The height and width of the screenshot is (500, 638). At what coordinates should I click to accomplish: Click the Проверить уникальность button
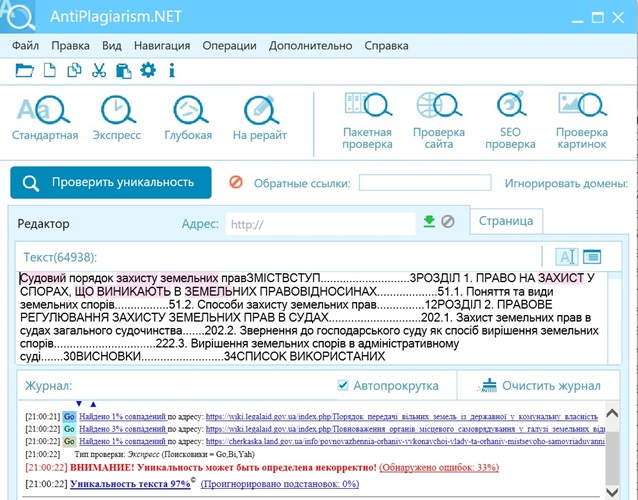[x=111, y=182]
